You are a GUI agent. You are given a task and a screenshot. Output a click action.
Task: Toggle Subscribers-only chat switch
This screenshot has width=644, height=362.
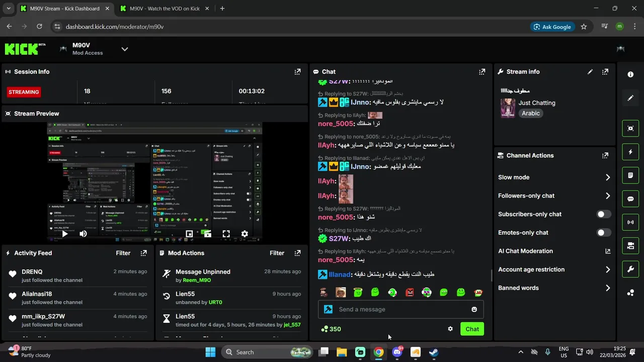(604, 214)
